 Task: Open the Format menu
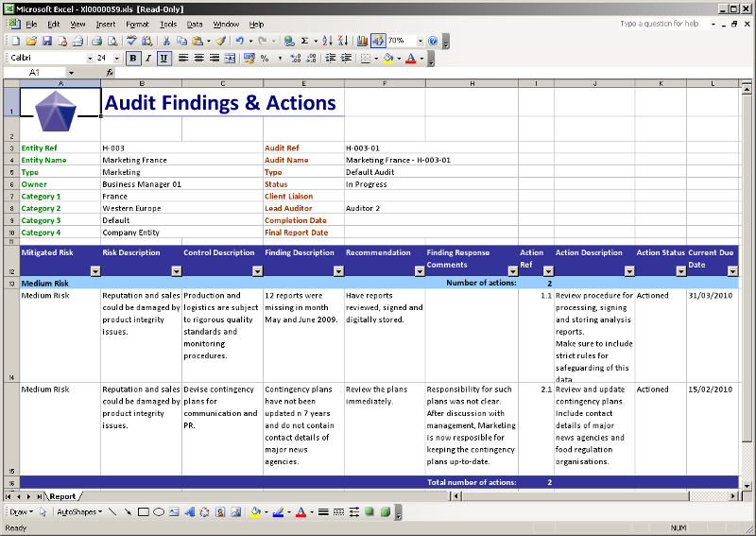[x=137, y=25]
